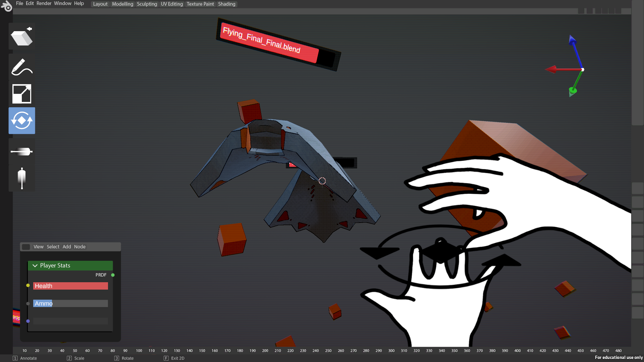Click the yellow Health input socket

click(x=28, y=286)
